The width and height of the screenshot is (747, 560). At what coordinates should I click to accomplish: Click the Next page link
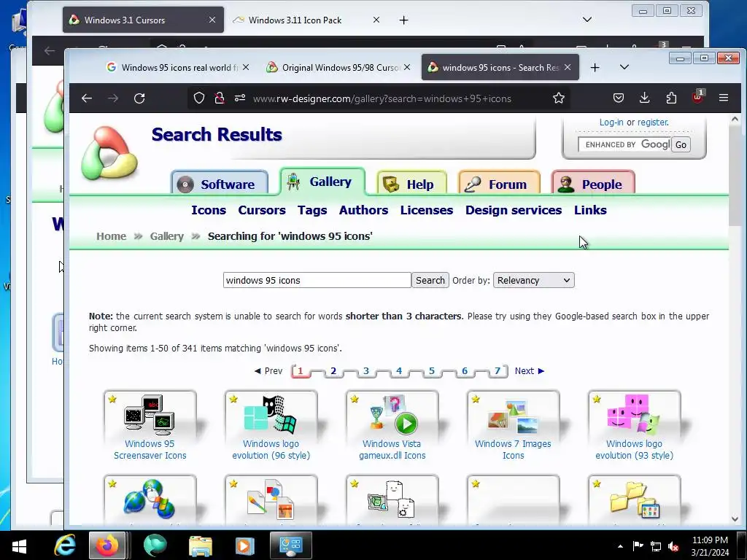click(530, 371)
